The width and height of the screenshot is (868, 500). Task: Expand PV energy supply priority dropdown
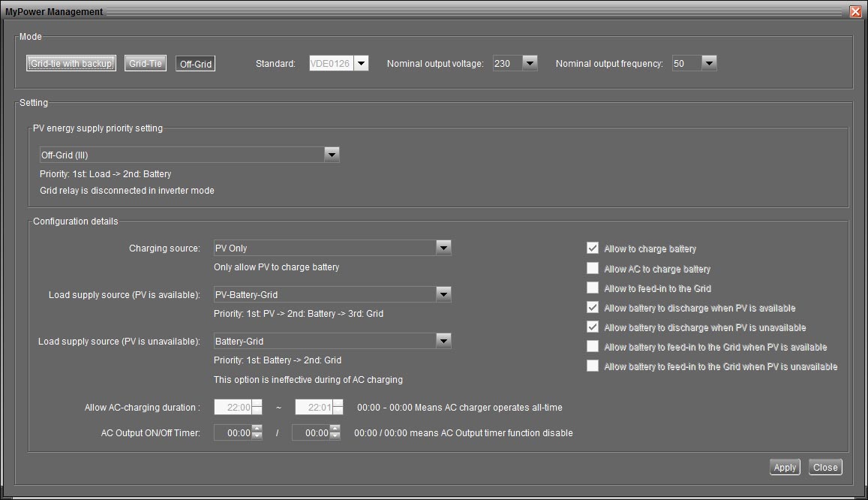(332, 155)
